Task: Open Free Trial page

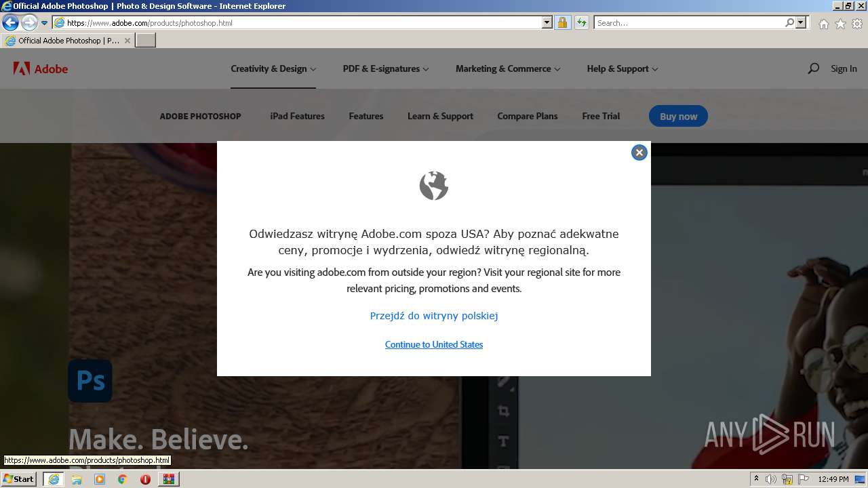Action: (x=601, y=116)
